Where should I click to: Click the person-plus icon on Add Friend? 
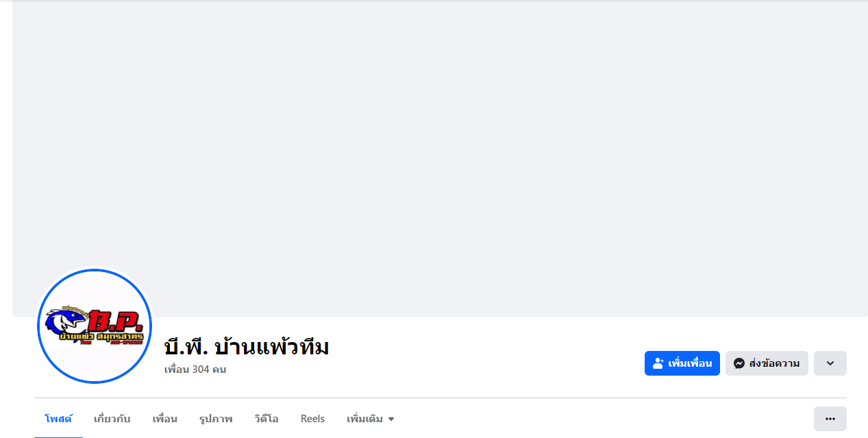658,363
